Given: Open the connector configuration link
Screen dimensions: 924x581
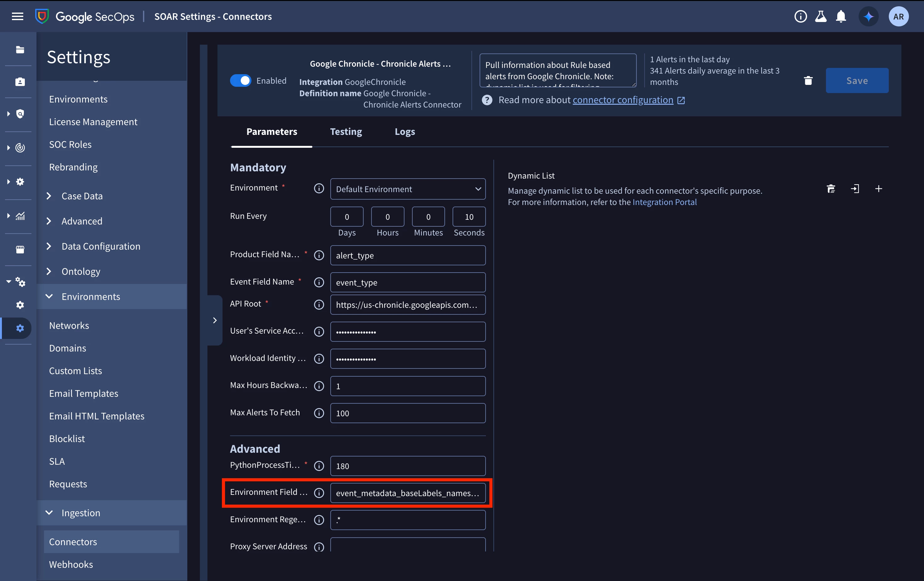Looking at the screenshot, I should point(623,100).
